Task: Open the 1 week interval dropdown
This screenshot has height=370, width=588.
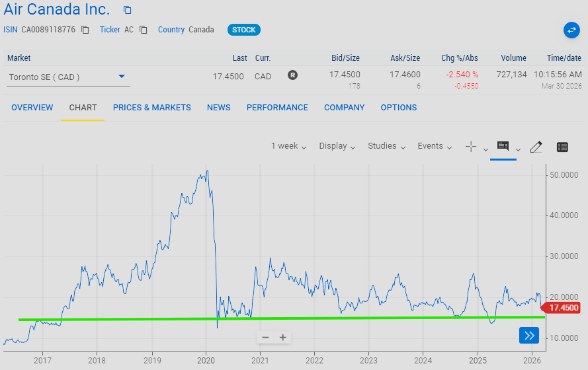Action: (289, 146)
